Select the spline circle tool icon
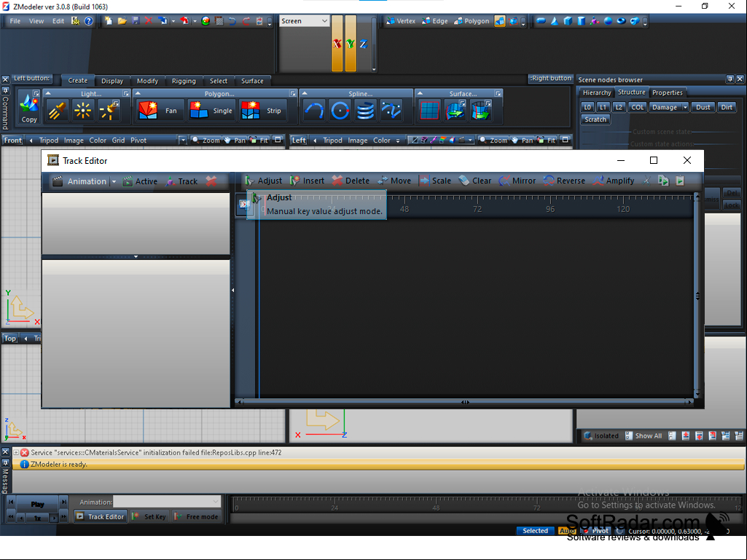 (340, 111)
